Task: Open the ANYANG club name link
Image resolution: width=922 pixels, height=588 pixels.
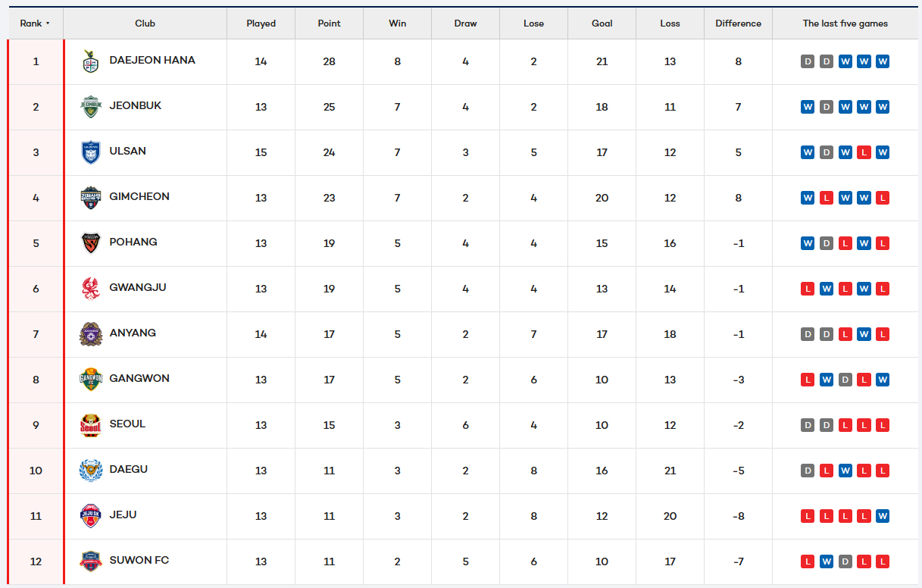Action: (133, 333)
